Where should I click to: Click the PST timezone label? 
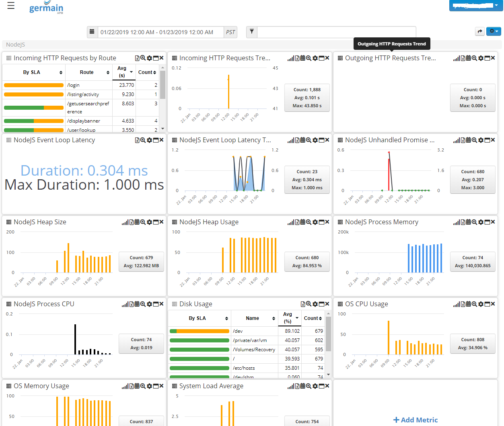[x=230, y=32]
